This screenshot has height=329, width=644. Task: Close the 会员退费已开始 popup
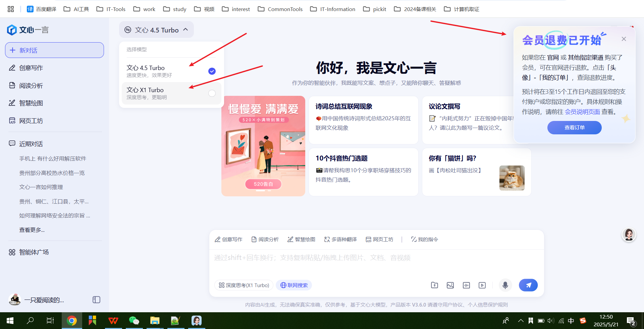tap(624, 39)
